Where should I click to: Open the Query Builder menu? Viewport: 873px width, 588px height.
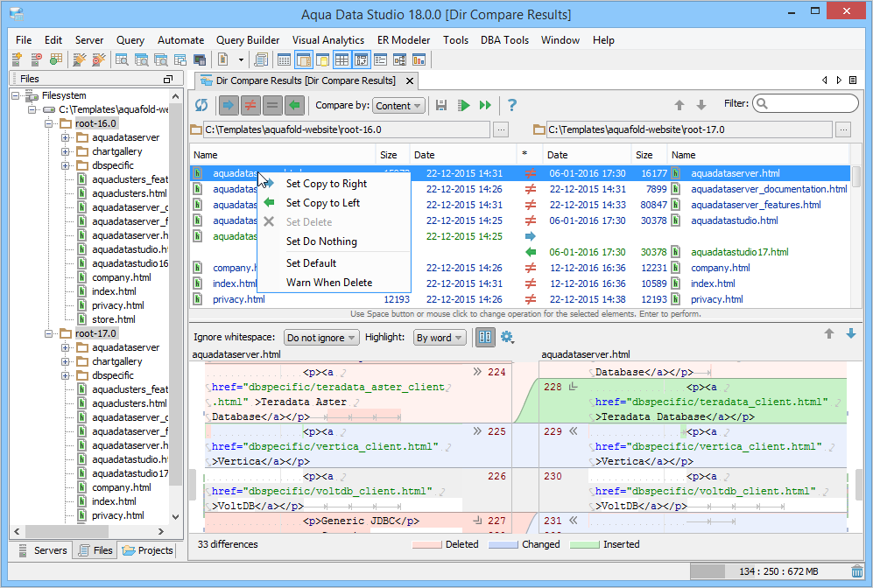click(248, 40)
